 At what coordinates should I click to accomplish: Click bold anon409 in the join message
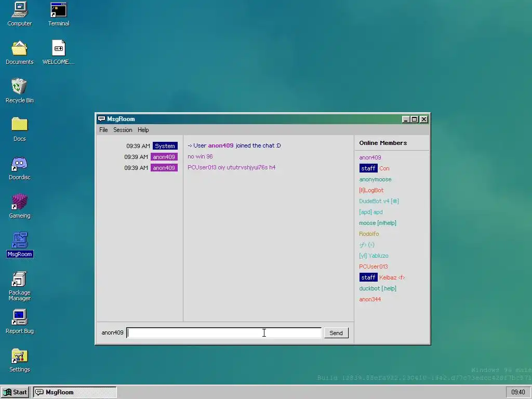point(220,145)
